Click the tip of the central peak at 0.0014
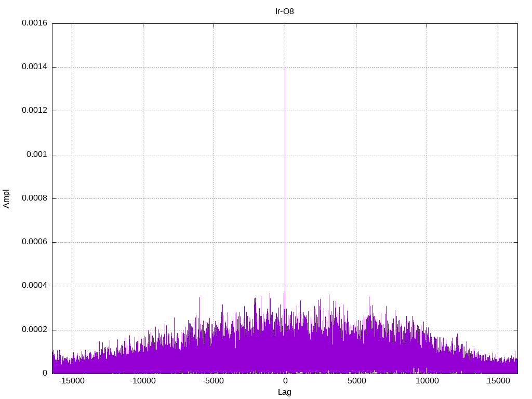This screenshot has height=399, width=532. click(285, 68)
